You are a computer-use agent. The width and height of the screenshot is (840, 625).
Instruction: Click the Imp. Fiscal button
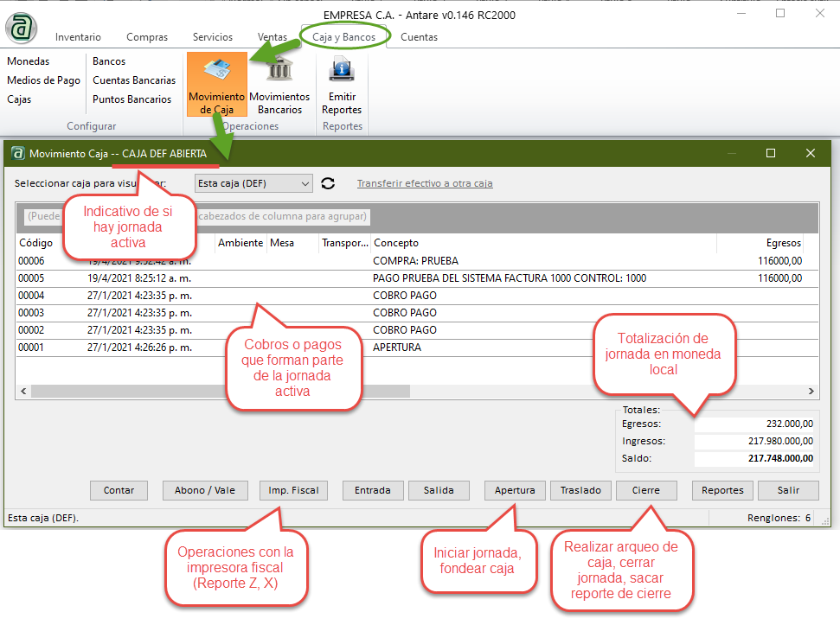pos(293,490)
